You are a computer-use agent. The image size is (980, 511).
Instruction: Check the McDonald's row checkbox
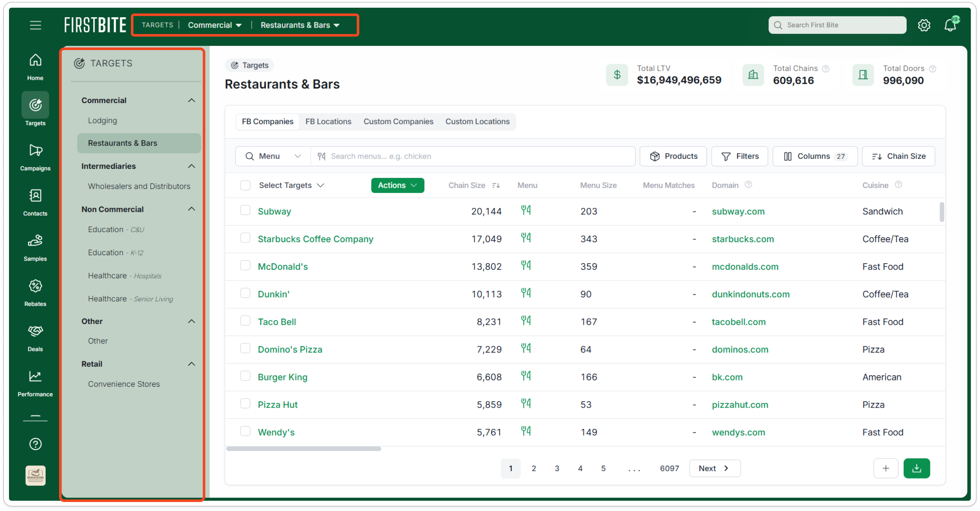245,265
